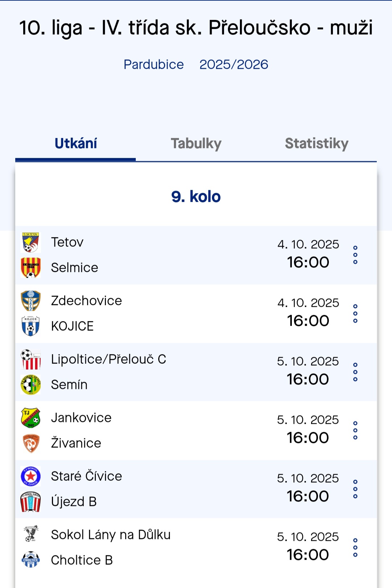This screenshot has width=392, height=588.
Task: Click the Živanice club logo
Action: 31,443
